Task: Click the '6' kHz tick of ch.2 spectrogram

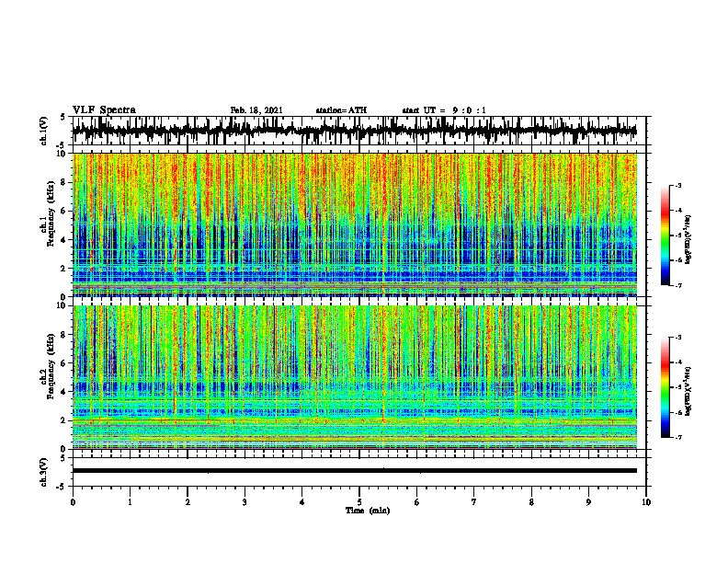Action: 65,363
